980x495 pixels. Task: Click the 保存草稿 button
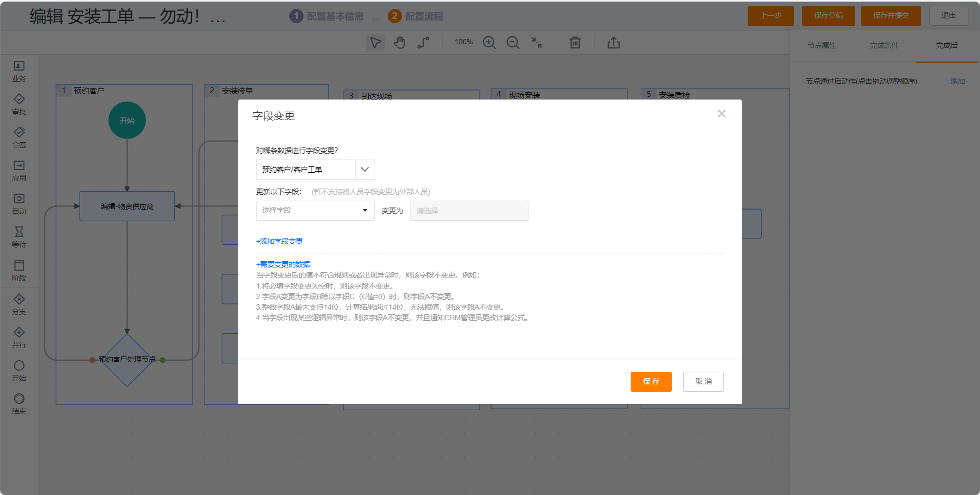tap(828, 16)
